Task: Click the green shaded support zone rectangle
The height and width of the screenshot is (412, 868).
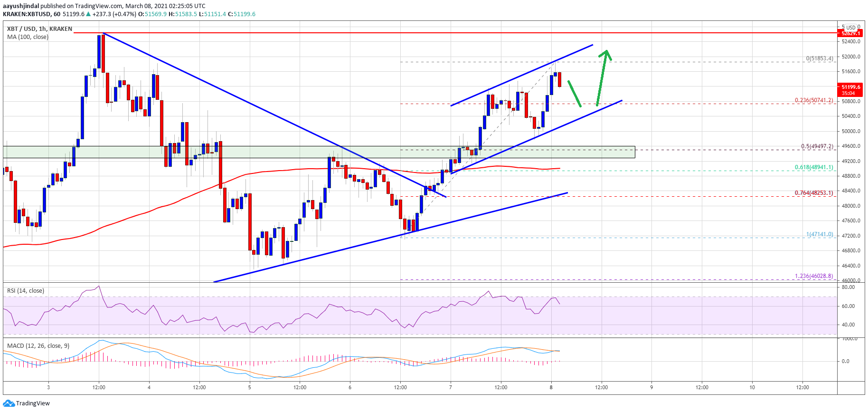Action: 285,152
